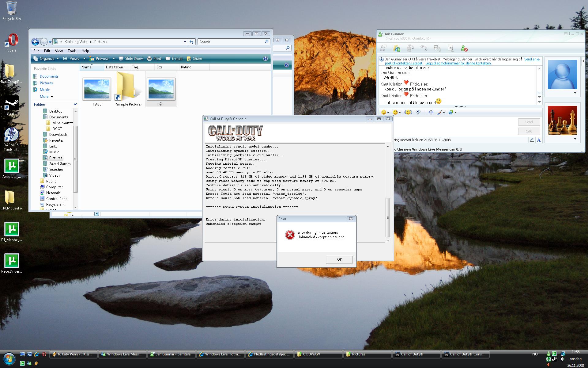This screenshot has height=368, width=588.
Task: Expand More in Favorite Links
Action: pyautogui.click(x=47, y=97)
